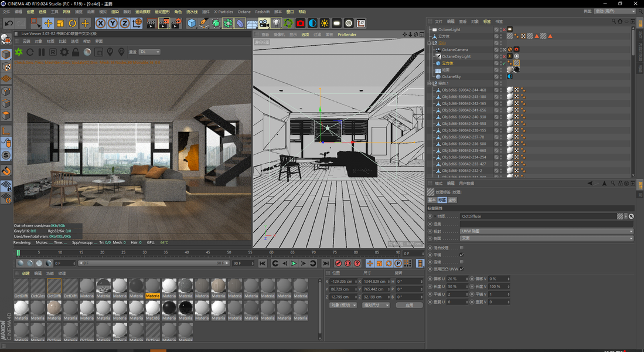
Task: Select the OctGlos material thumbnail
Action: [x=38, y=288]
